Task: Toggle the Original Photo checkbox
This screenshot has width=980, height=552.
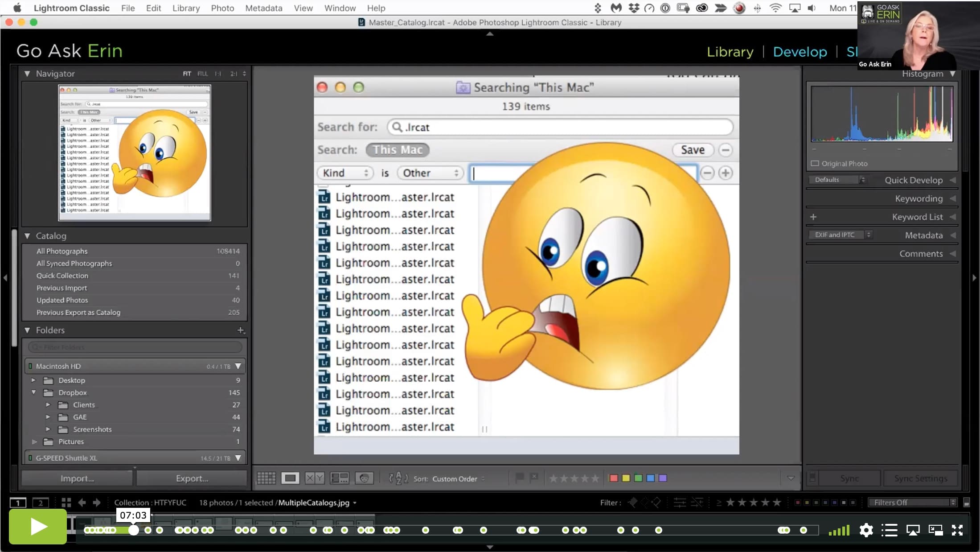Action: coord(815,164)
